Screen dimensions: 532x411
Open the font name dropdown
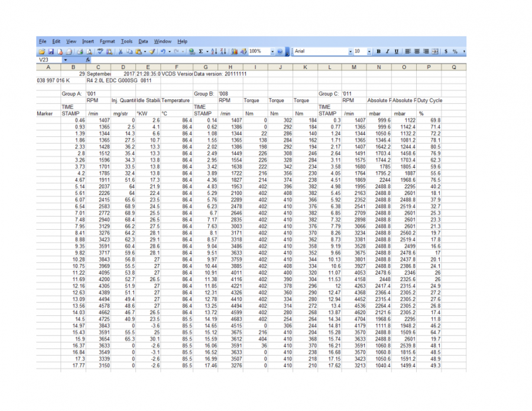tap(351, 52)
